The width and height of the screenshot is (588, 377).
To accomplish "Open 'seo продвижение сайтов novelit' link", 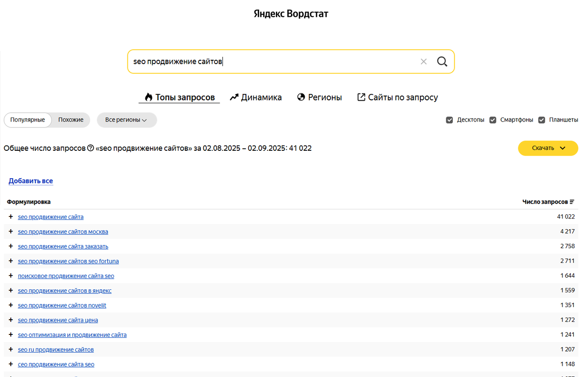I will point(62,305).
